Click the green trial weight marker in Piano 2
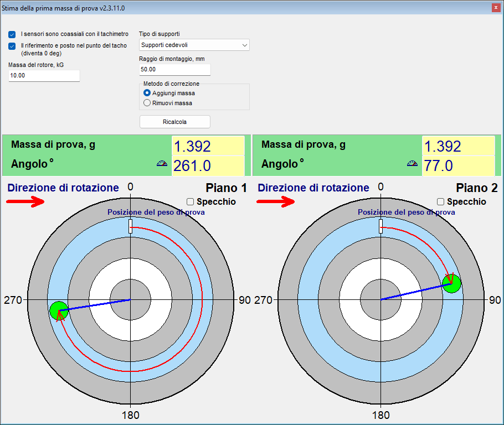The height and width of the screenshot is (425, 504). tap(451, 283)
